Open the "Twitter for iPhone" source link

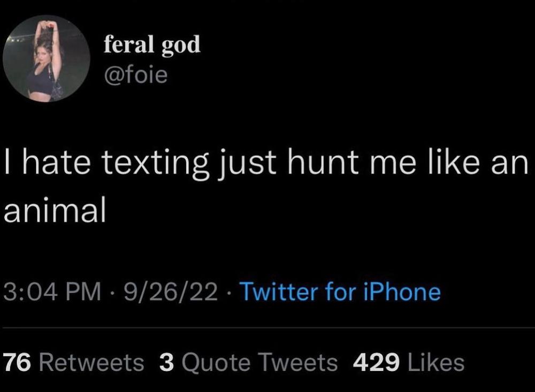(341, 292)
